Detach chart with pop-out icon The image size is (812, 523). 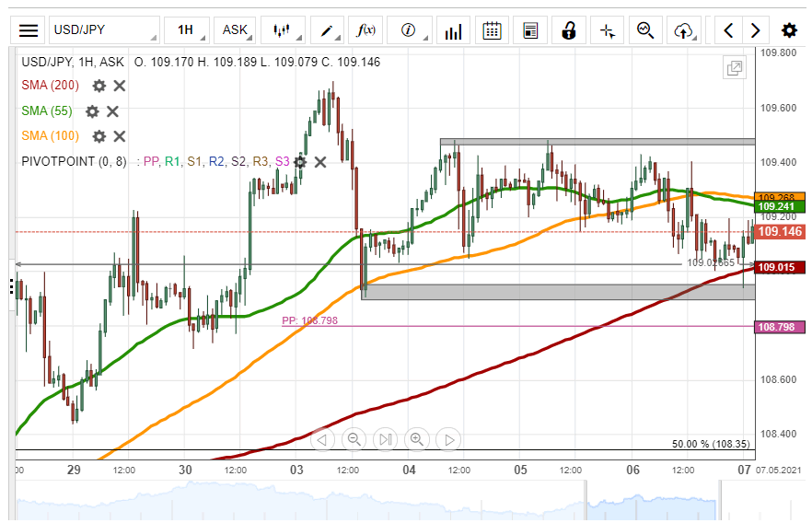point(735,68)
